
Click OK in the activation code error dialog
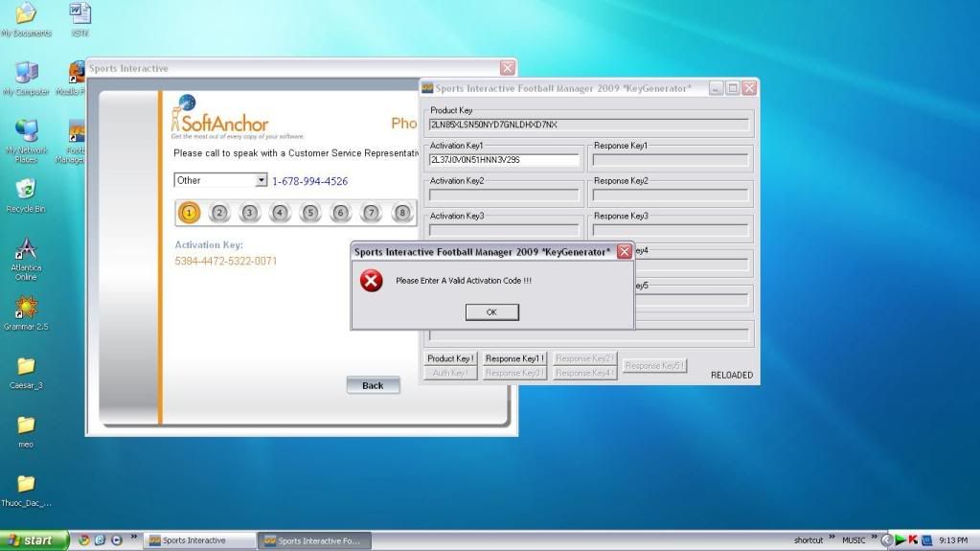491,312
